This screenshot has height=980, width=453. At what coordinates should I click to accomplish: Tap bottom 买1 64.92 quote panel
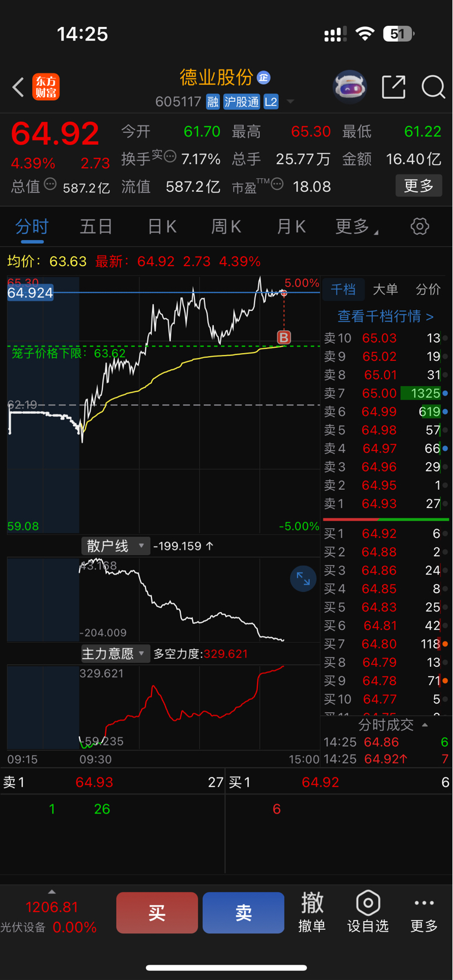pyautogui.click(x=339, y=782)
